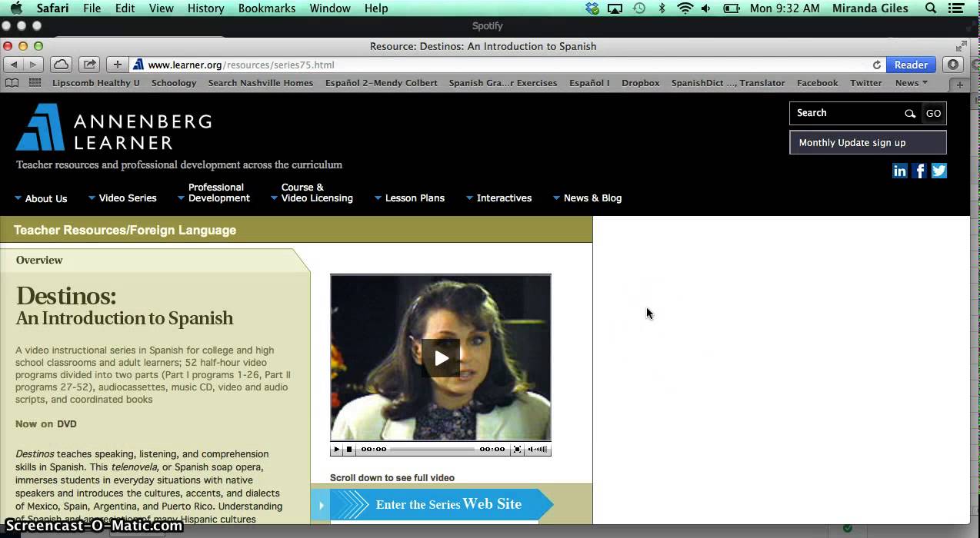This screenshot has width=980, height=538.
Task: Expand the Video Series menu
Action: click(x=122, y=198)
